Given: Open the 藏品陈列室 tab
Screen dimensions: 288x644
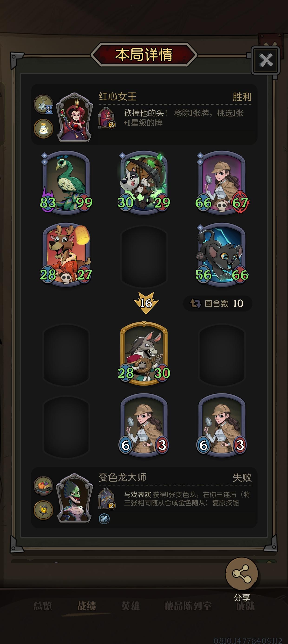Looking at the screenshot, I should [x=188, y=605].
